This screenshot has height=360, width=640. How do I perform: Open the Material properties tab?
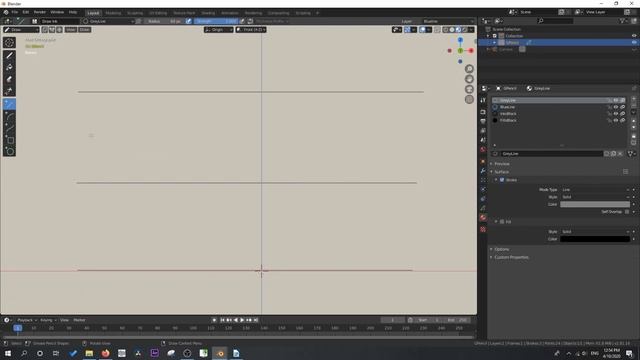(483, 218)
